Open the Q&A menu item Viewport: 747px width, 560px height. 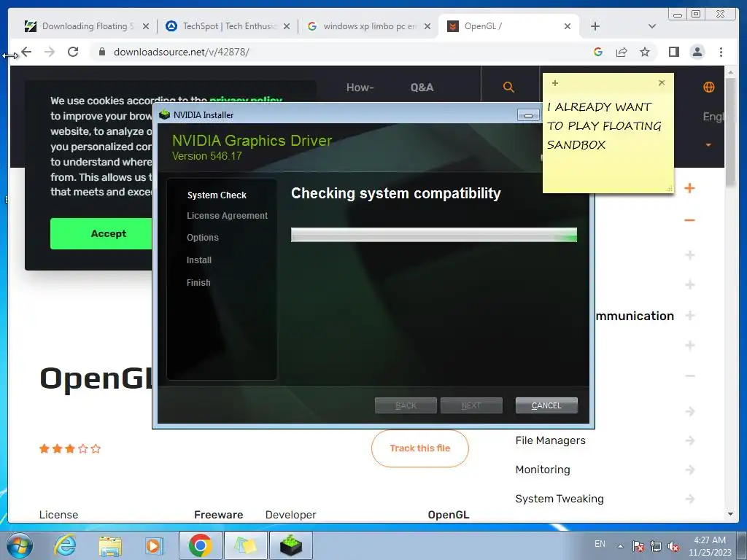point(422,87)
